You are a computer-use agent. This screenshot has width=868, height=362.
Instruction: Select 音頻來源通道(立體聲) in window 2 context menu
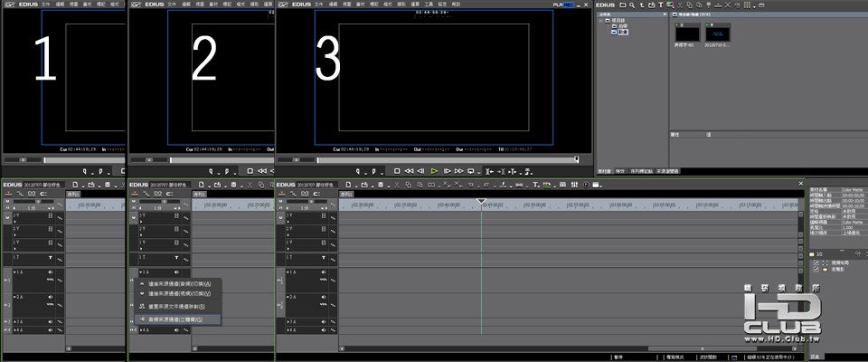click(x=177, y=319)
